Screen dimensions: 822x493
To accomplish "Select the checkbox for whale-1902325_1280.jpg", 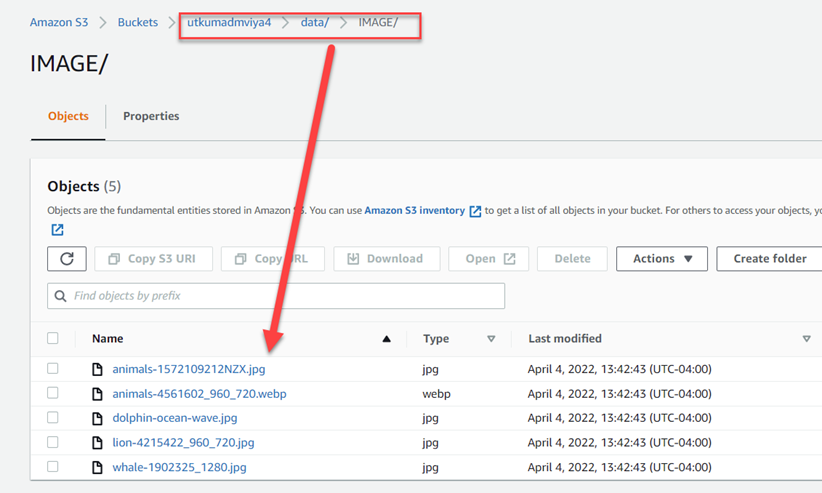I will (x=53, y=467).
